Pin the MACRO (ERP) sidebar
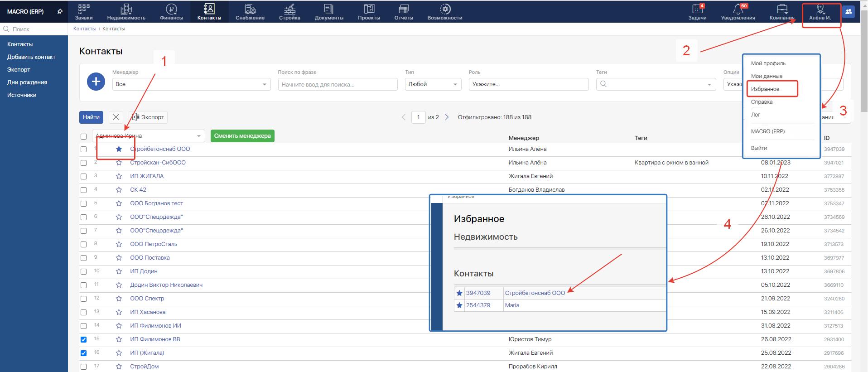 [x=60, y=12]
